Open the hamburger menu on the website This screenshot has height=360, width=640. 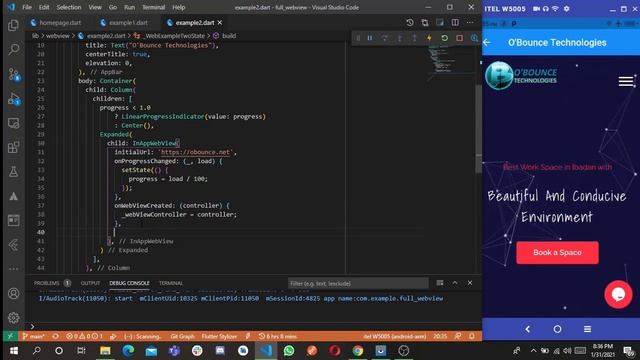click(x=625, y=81)
